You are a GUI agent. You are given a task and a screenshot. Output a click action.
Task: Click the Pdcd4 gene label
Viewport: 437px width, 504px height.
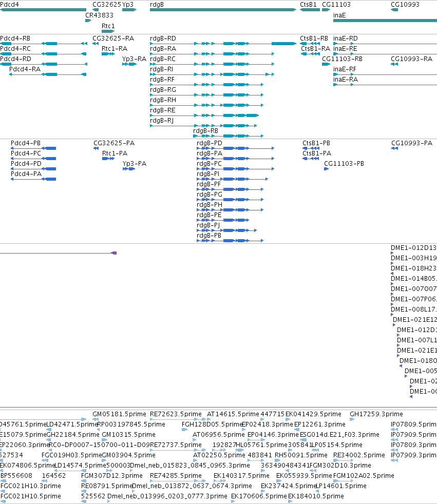[x=9, y=5]
